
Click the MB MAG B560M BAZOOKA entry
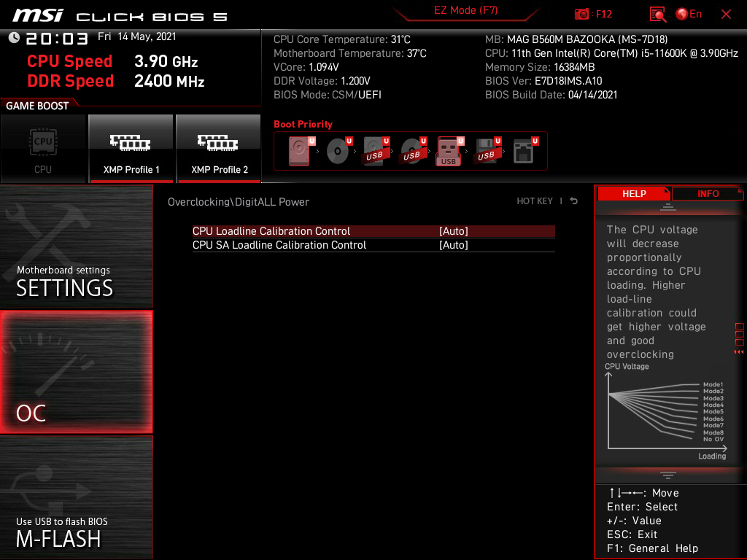tap(576, 39)
